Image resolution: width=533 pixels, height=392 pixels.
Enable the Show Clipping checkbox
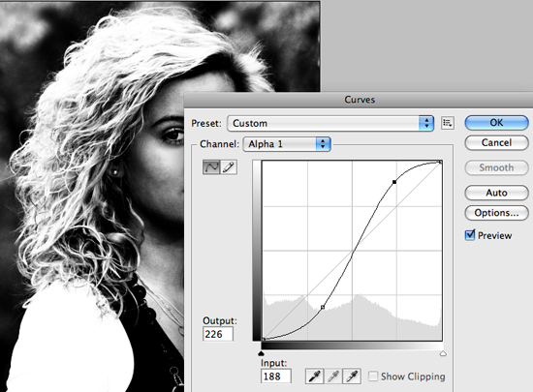coord(373,377)
